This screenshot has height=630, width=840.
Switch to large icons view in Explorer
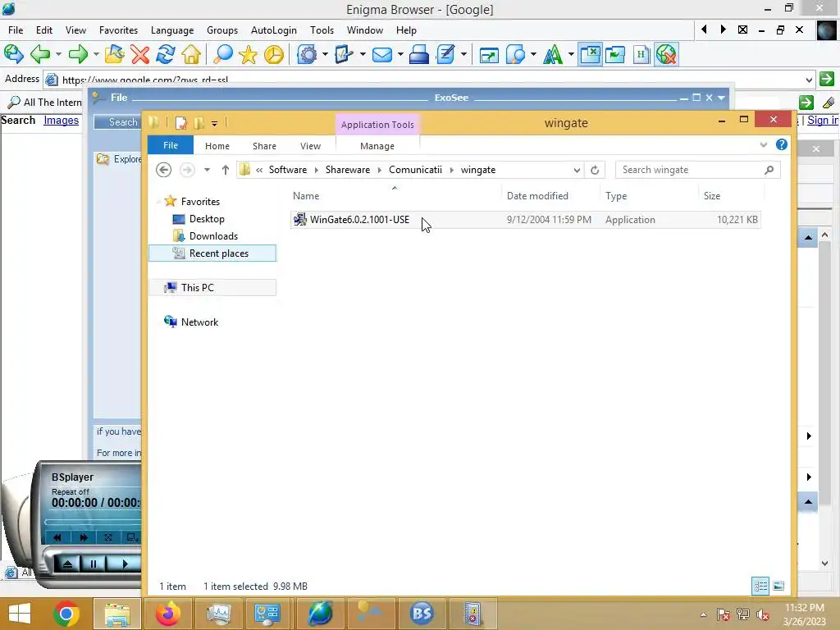pos(778,586)
